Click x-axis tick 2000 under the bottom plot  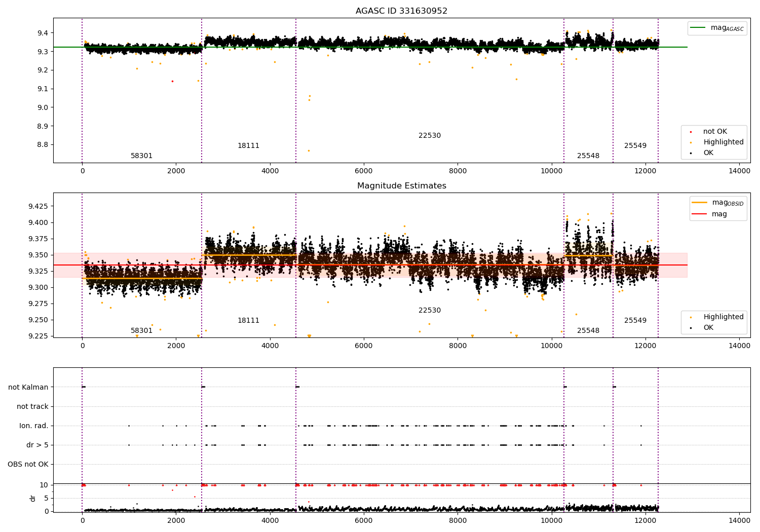point(176,520)
